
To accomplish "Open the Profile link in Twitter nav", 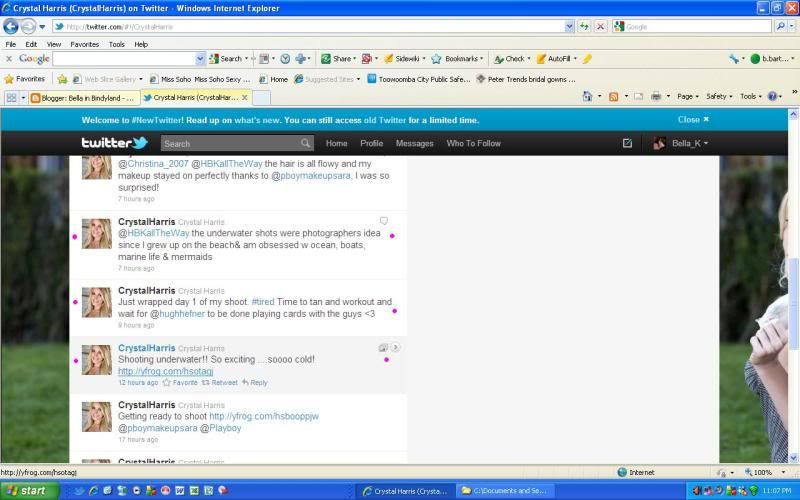I will [371, 143].
